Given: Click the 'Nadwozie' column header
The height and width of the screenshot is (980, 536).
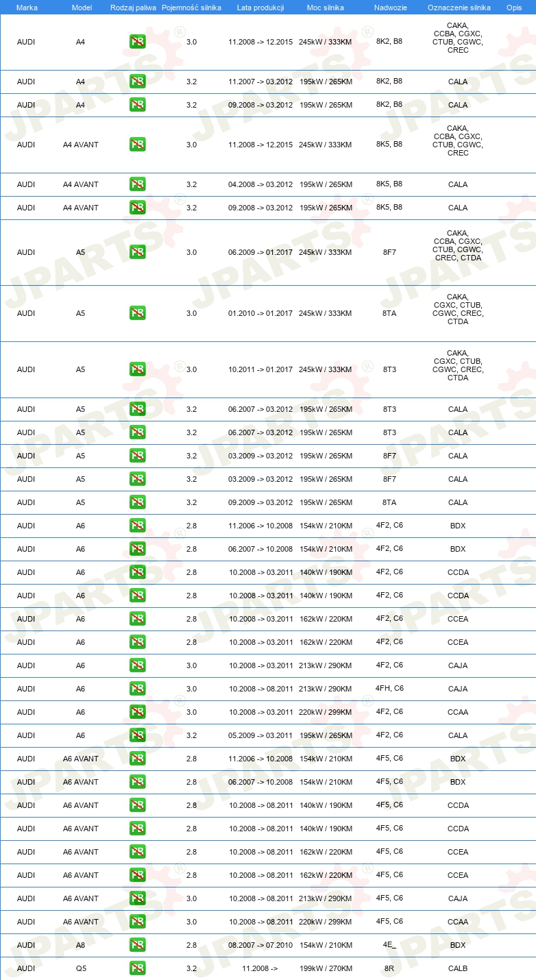Looking at the screenshot, I should 389,8.
